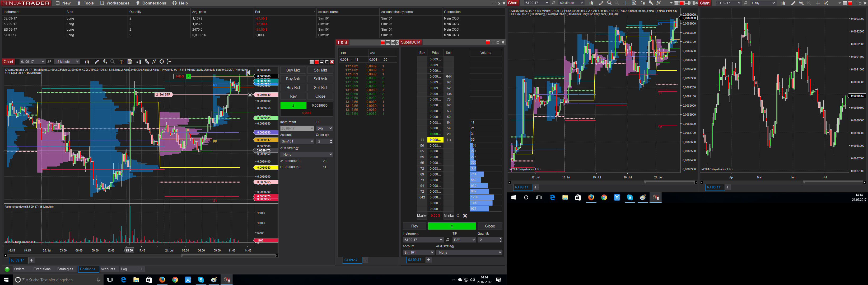The width and height of the screenshot is (868, 285).
Task: Click Order qty field in Chart Trader
Action: click(324, 141)
